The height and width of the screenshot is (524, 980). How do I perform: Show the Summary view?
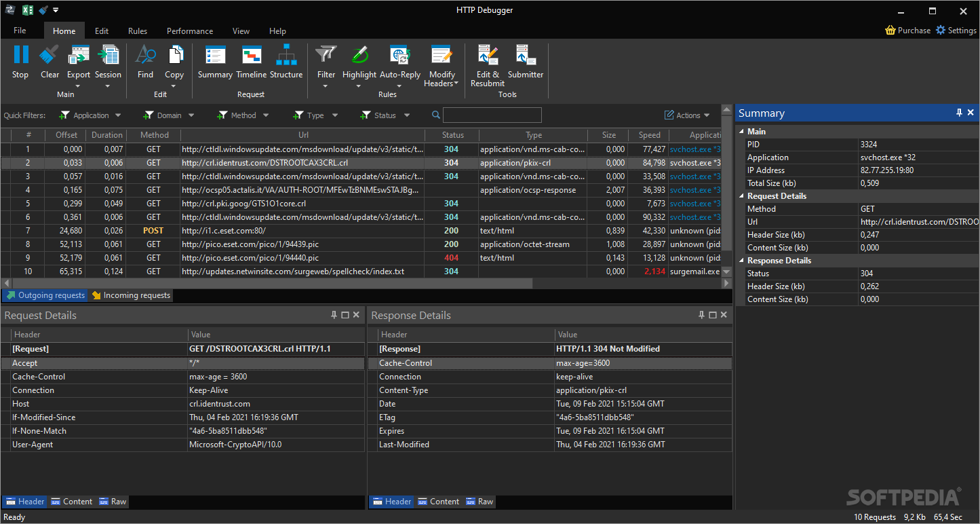point(215,62)
